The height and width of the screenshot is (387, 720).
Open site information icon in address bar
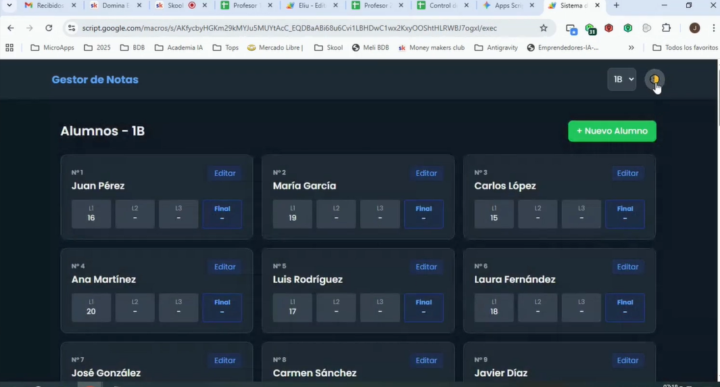[x=71, y=28]
